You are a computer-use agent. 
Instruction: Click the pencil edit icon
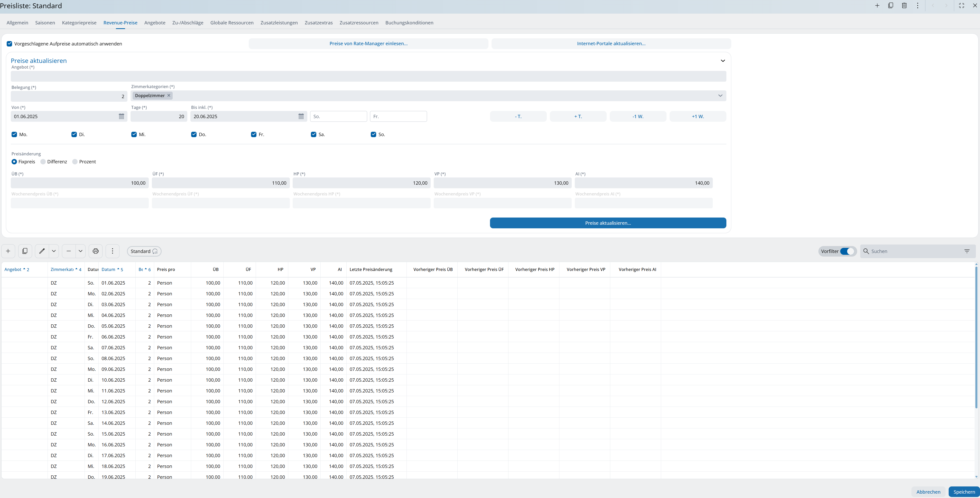pos(42,251)
